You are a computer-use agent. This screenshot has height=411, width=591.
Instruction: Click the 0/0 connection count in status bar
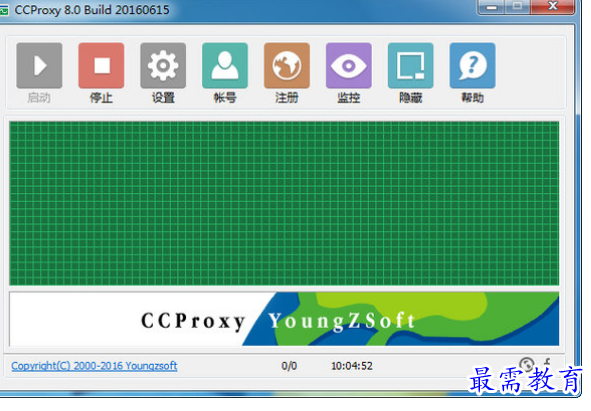click(289, 366)
